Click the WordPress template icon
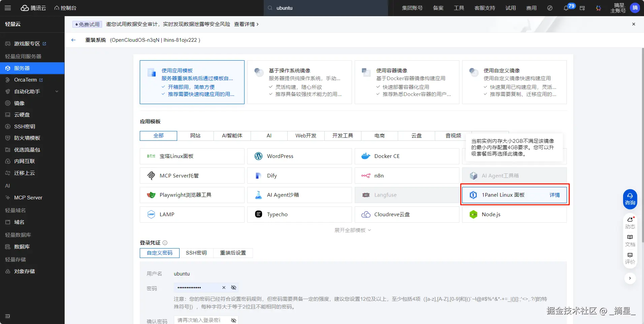Viewport: 644px width, 324px height. pos(258,156)
